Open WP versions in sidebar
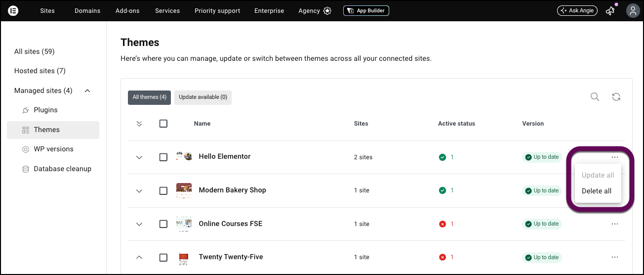Screen dimensions: 644x275 53,149
